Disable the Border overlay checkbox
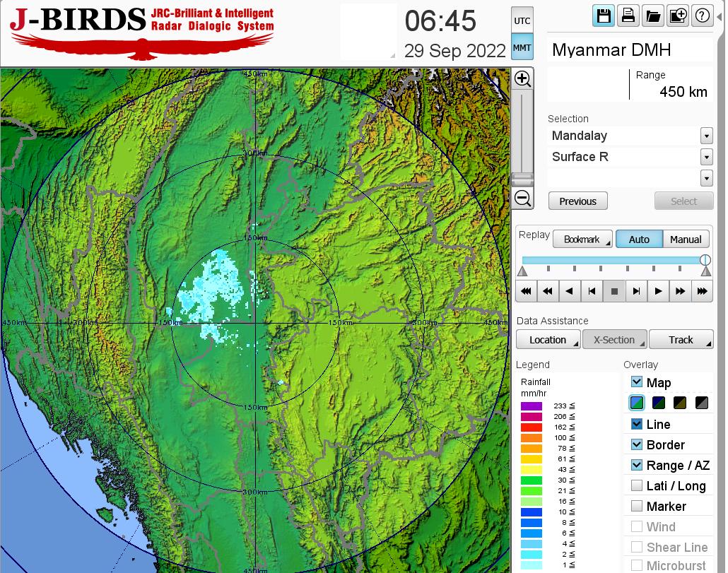The width and height of the screenshot is (728, 573). (637, 444)
